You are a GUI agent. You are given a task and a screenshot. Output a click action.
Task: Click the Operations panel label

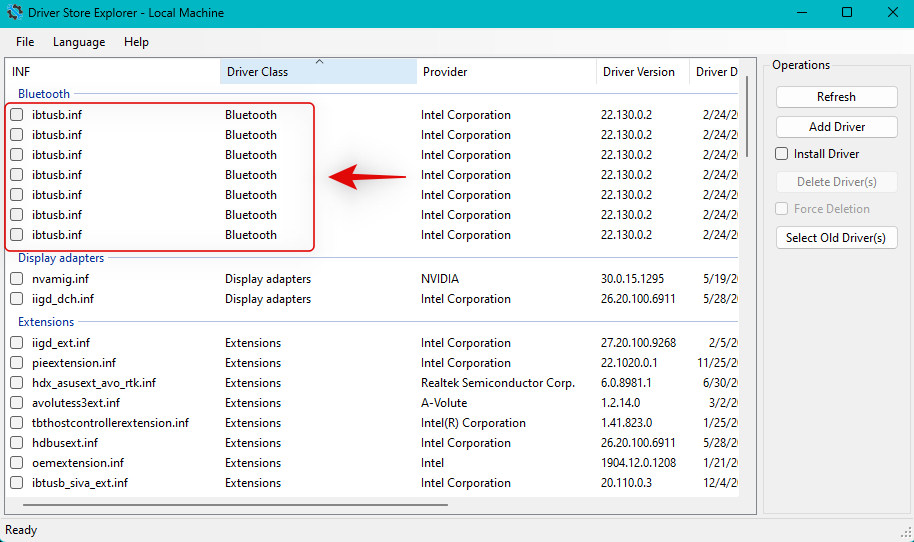(801, 65)
